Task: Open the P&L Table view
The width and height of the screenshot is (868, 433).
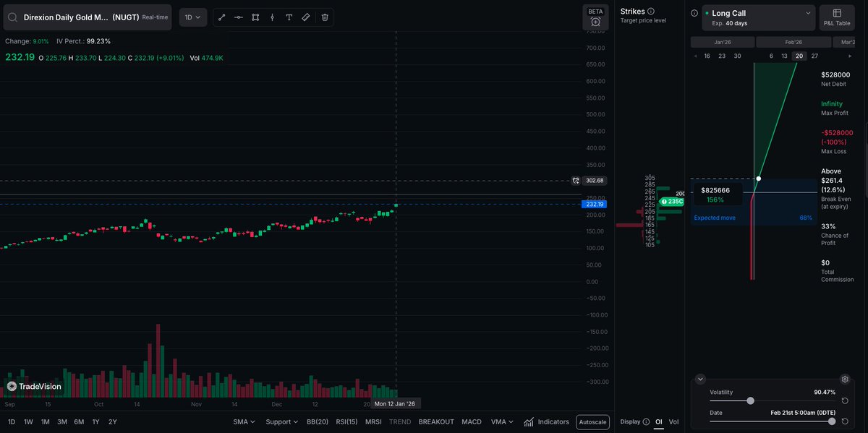Action: (x=837, y=17)
